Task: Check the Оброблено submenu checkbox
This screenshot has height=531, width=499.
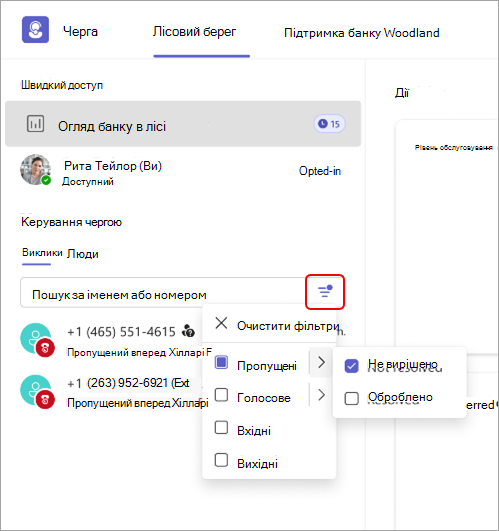Action: [351, 398]
